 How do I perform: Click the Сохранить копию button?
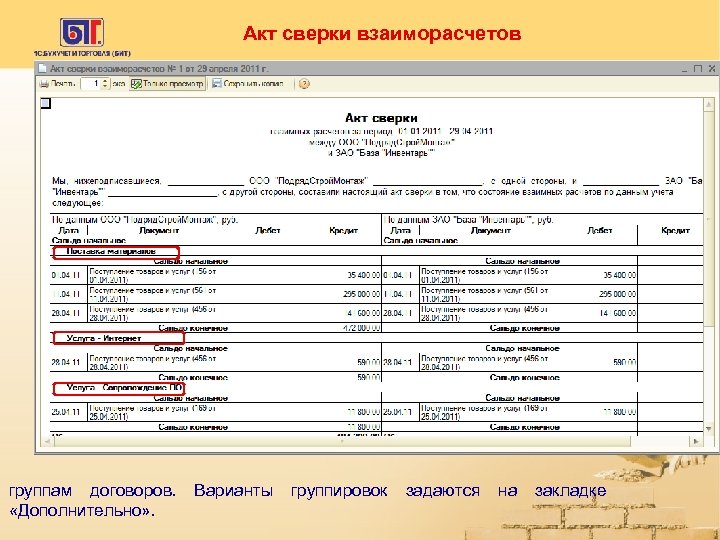pos(248,84)
